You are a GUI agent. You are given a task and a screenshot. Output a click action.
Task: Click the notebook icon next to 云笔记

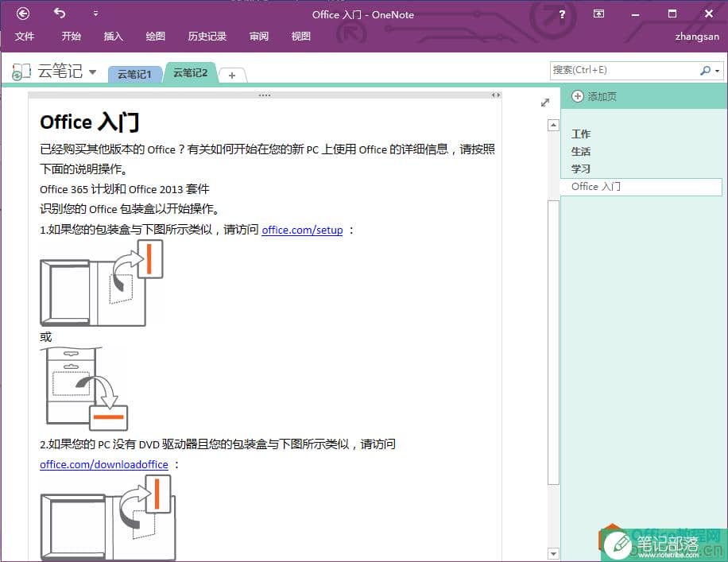pyautogui.click(x=21, y=72)
